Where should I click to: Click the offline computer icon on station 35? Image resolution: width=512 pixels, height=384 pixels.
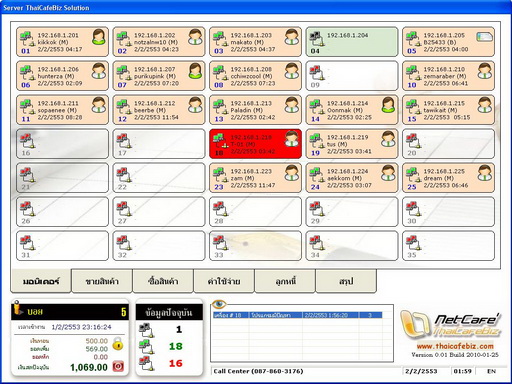(413, 243)
